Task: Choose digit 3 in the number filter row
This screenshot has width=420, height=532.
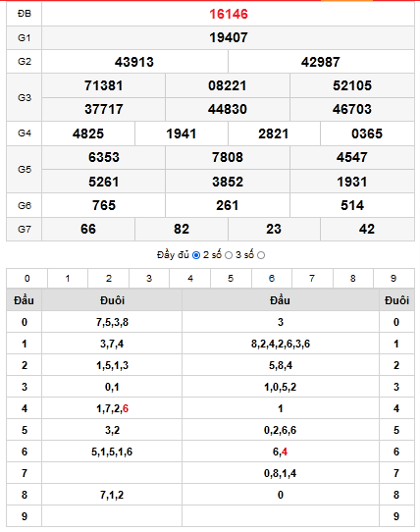Action: pos(149,279)
